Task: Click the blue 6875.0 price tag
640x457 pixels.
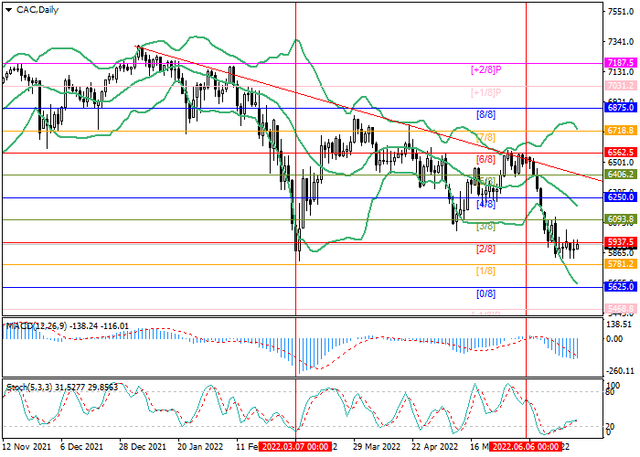Action: coord(621,108)
